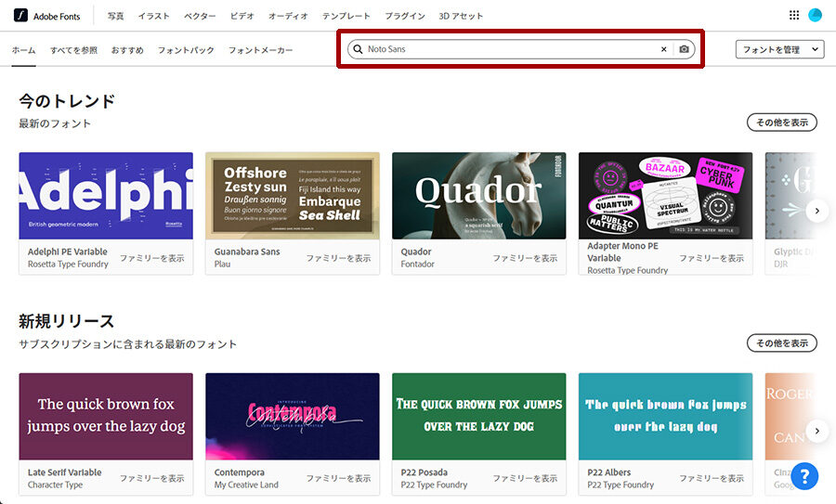
Task: Click the Contempora font name
Action: coord(240,472)
